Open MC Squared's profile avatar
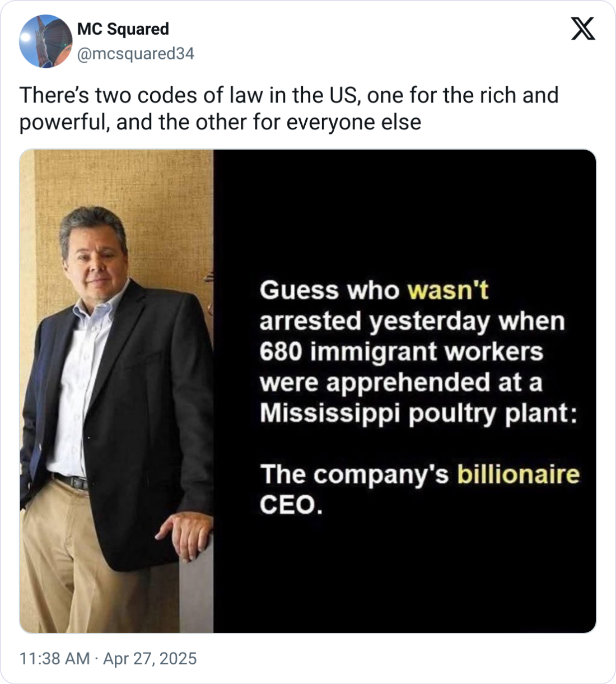The image size is (616, 684). point(46,41)
